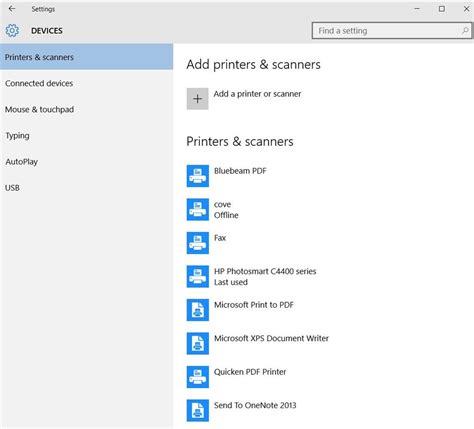Select the Fax device name

[220, 238]
